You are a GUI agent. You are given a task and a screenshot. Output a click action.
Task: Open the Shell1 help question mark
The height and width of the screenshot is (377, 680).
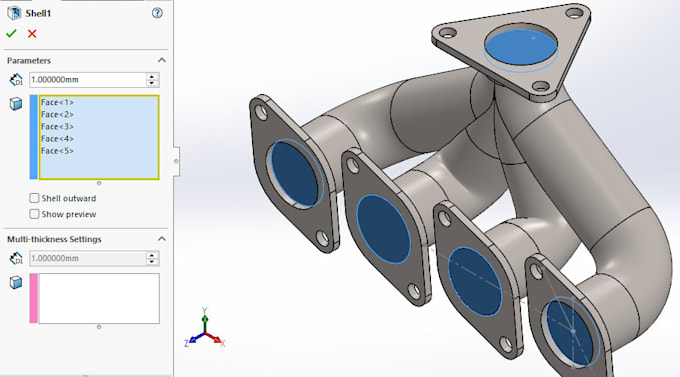[157, 13]
